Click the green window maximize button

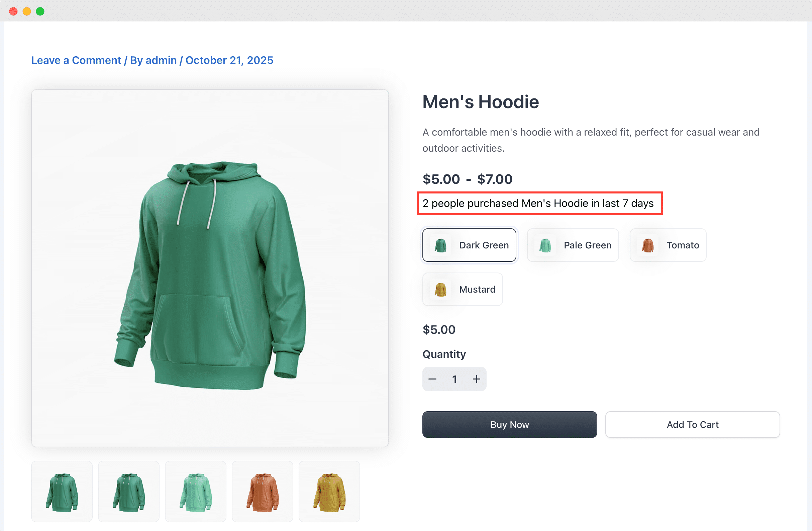pos(40,11)
